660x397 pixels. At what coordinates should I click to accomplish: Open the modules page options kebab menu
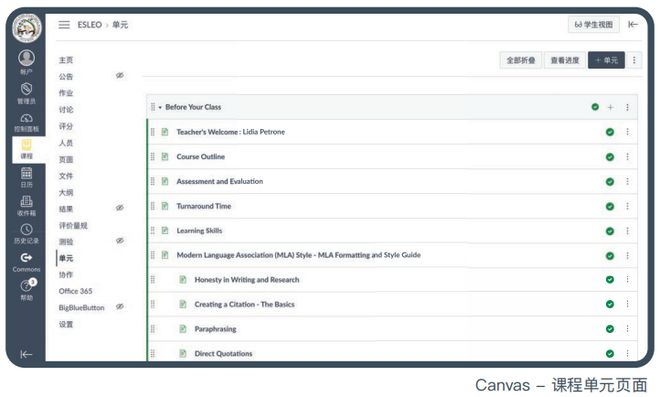point(634,60)
